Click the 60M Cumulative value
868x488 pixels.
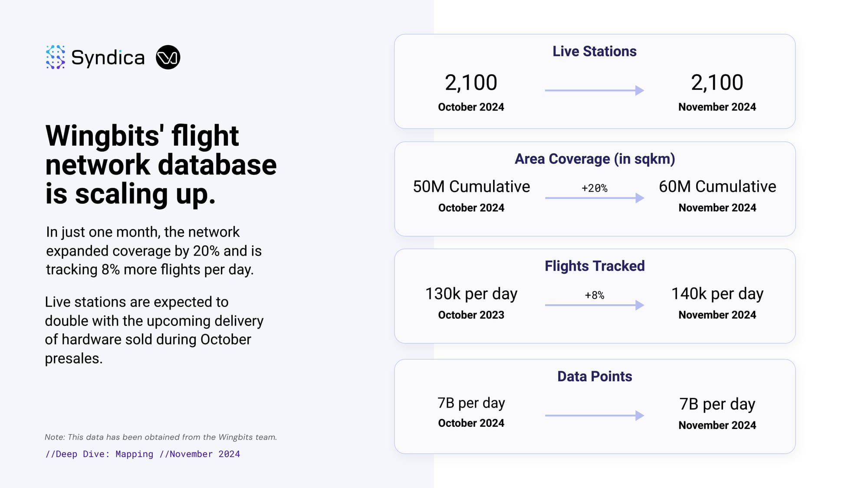click(717, 187)
